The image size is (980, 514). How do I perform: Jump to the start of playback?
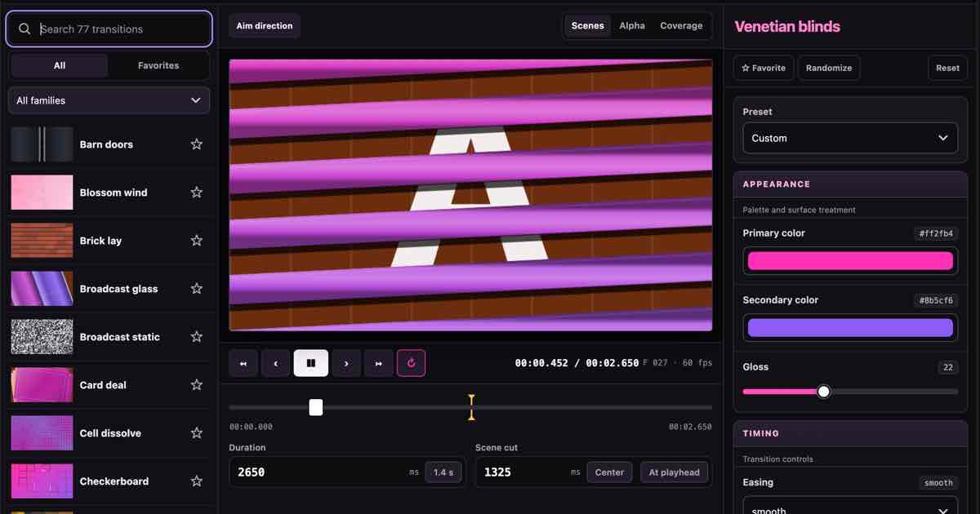243,363
